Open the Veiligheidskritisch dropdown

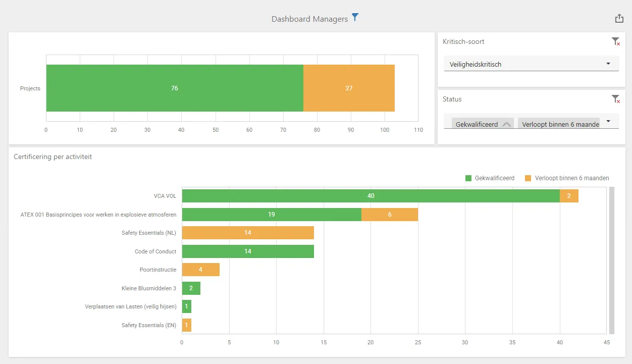[x=531, y=64]
